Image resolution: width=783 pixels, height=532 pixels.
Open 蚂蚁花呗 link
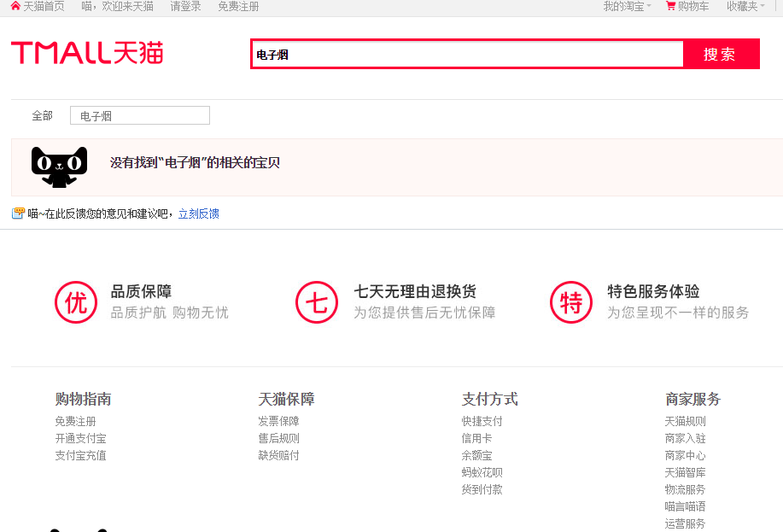tap(482, 472)
